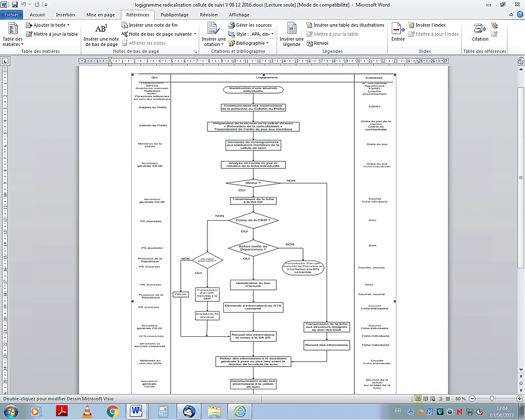
Task: Click the zoom slider in status bar
Action: [492, 399]
